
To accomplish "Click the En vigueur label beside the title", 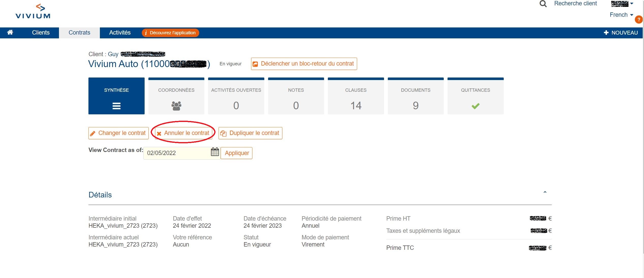I will tap(231, 64).
